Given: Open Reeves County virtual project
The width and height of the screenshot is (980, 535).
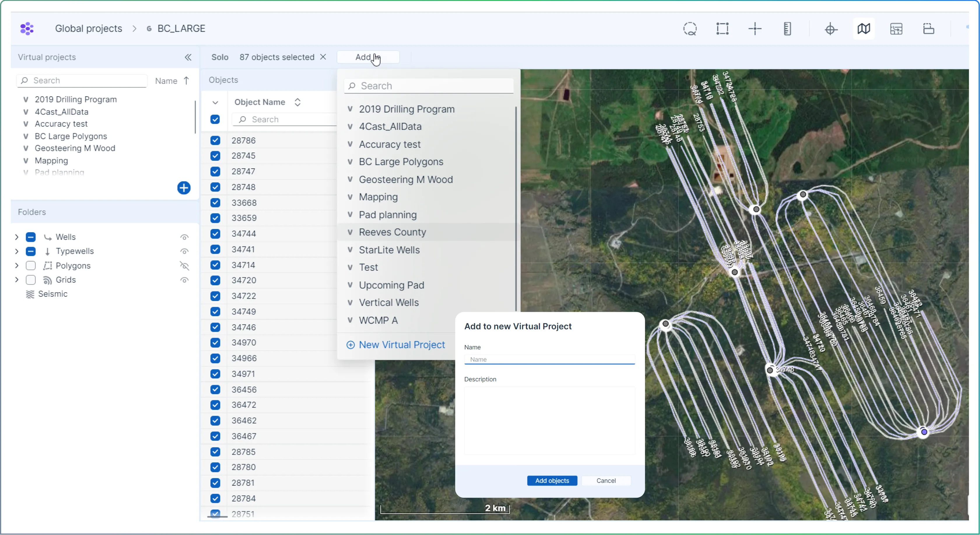Looking at the screenshot, I should click(392, 232).
